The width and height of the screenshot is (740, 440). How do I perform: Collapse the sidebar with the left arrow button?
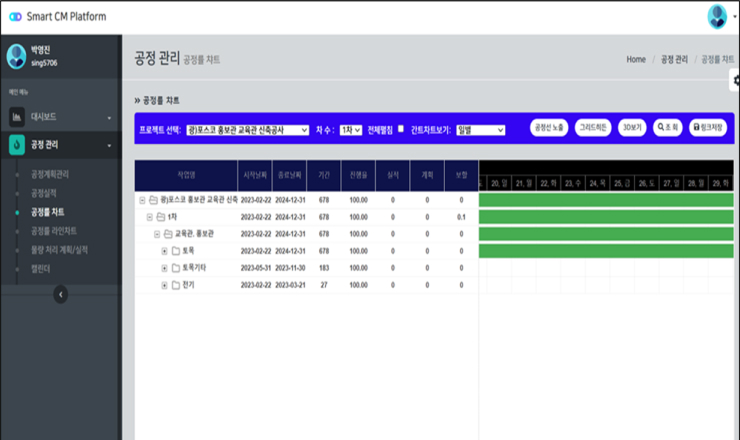pyautogui.click(x=60, y=294)
